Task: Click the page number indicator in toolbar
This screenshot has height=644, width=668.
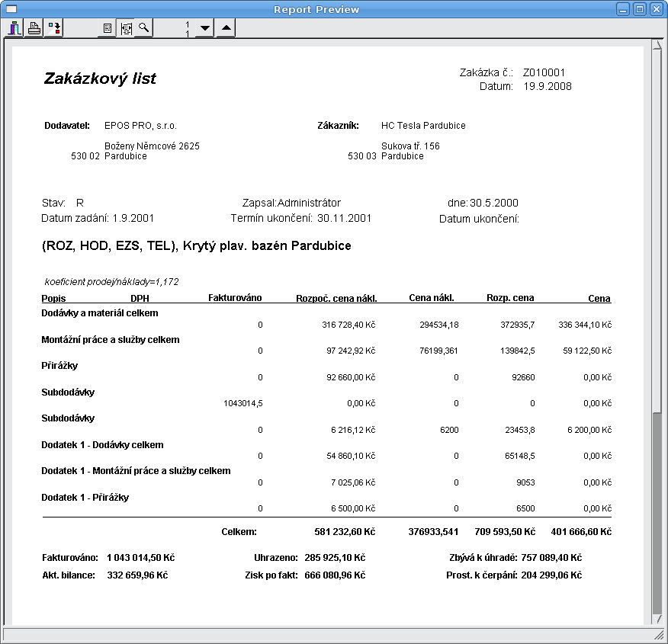Action: click(x=187, y=29)
